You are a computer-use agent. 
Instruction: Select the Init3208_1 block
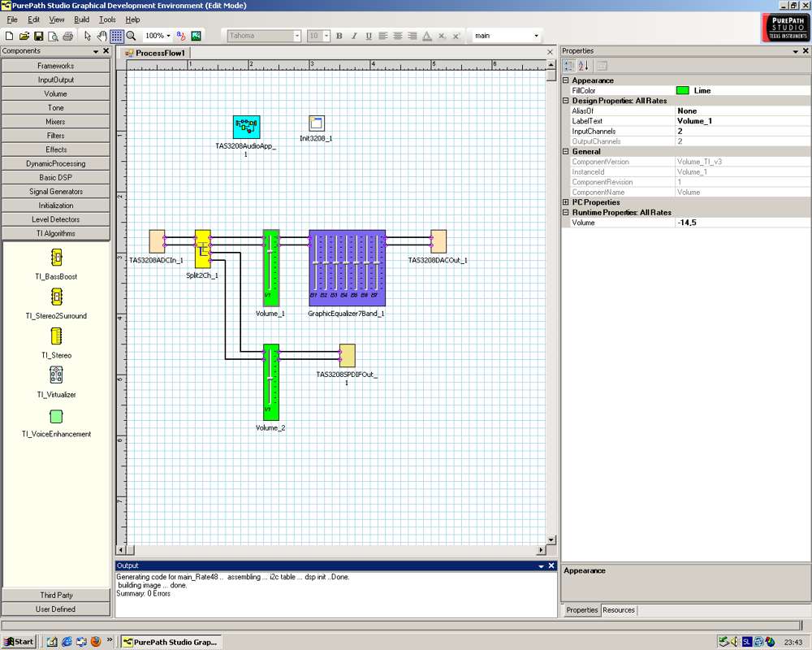point(317,123)
